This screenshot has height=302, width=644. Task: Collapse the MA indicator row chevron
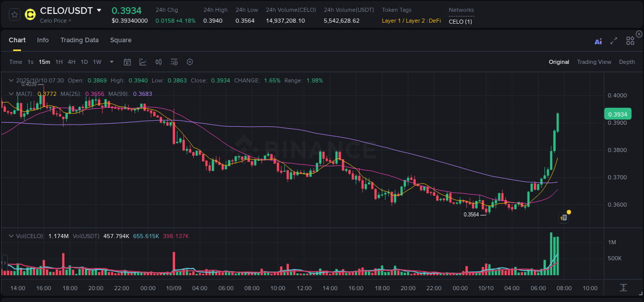[x=11, y=94]
